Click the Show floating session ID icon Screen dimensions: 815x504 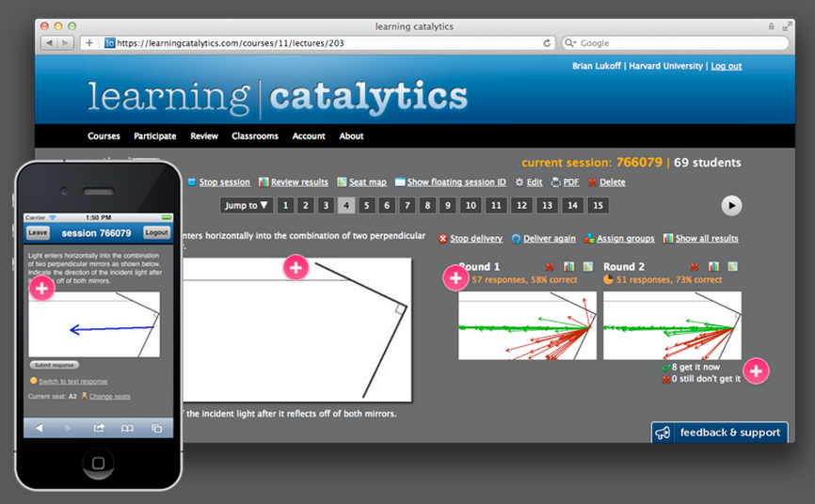point(400,181)
